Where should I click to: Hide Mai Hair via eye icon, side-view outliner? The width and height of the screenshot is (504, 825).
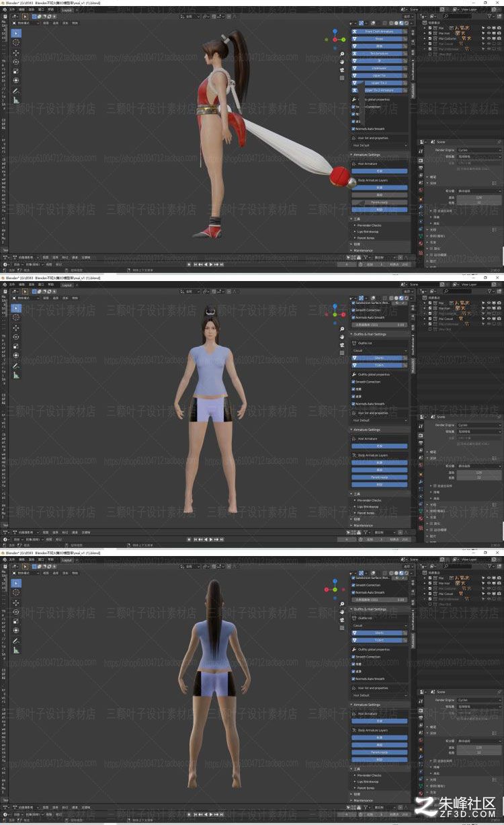point(488,33)
